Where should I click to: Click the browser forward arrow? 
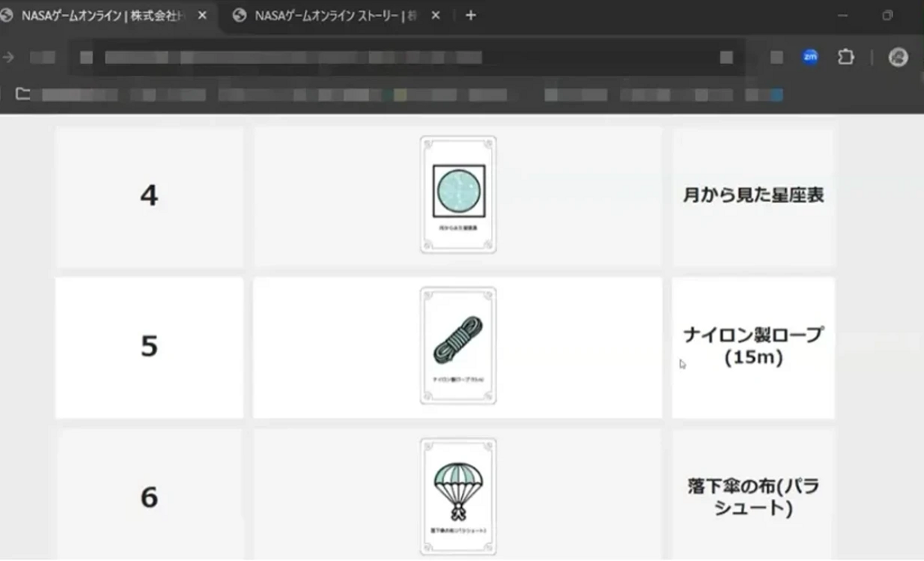(9, 57)
